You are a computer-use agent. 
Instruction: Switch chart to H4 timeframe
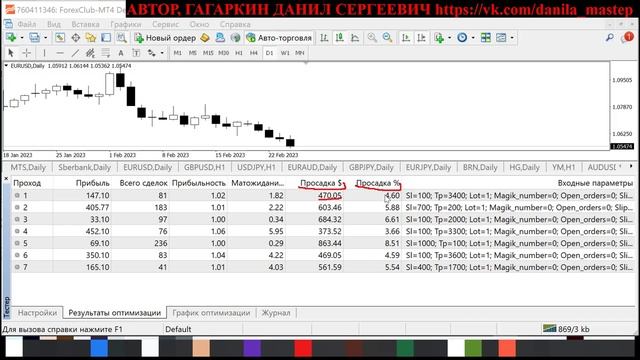pos(254,53)
